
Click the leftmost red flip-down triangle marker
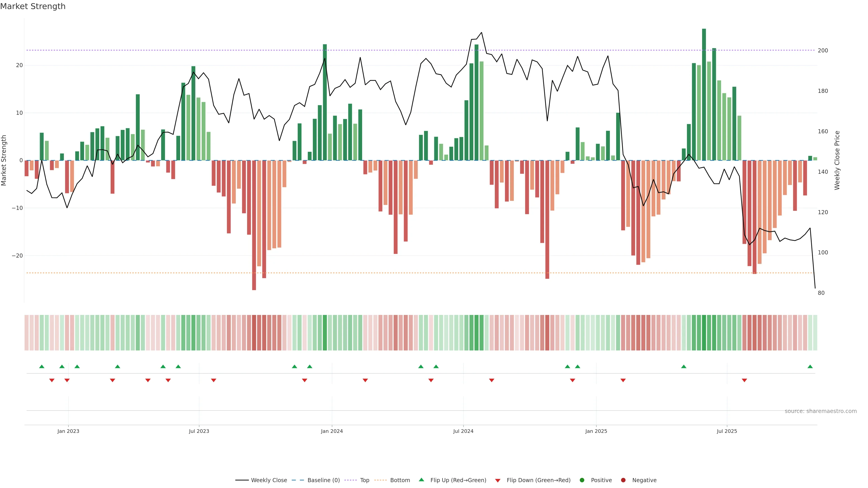52,380
